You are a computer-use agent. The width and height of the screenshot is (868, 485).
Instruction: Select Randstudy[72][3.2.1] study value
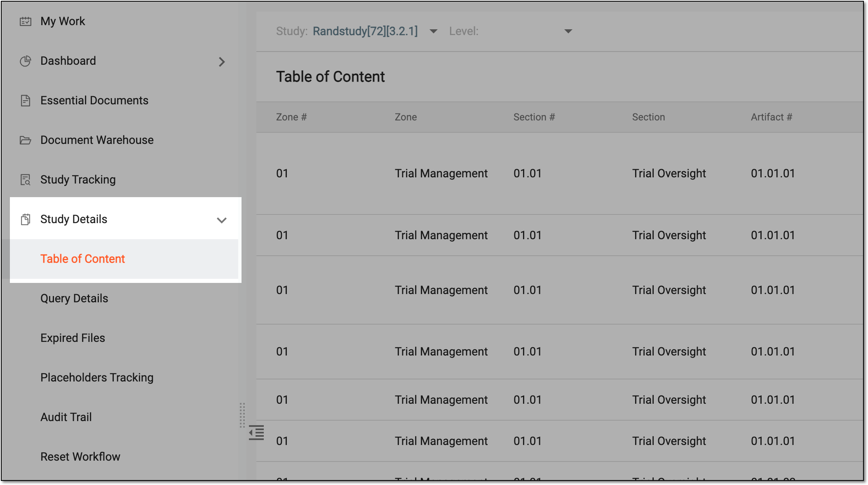[365, 31]
